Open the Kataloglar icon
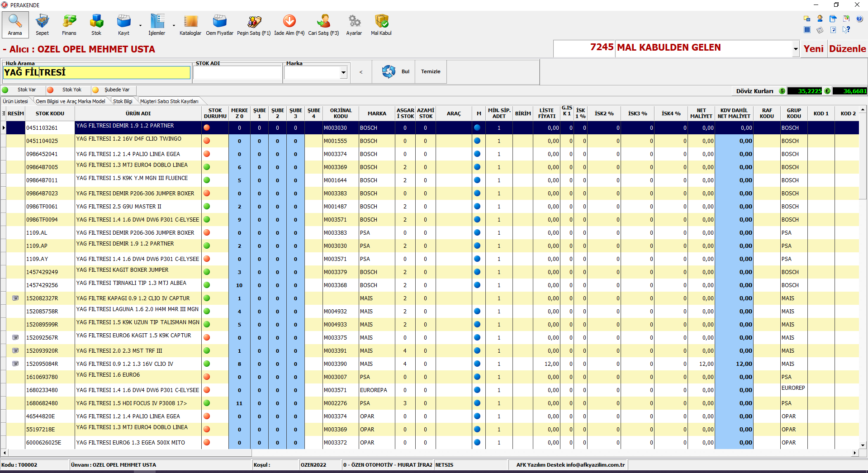 tap(190, 24)
